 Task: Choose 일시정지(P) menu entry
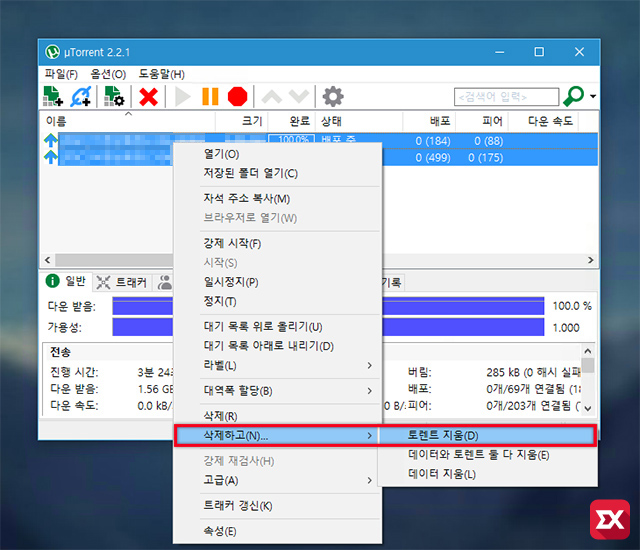click(278, 282)
